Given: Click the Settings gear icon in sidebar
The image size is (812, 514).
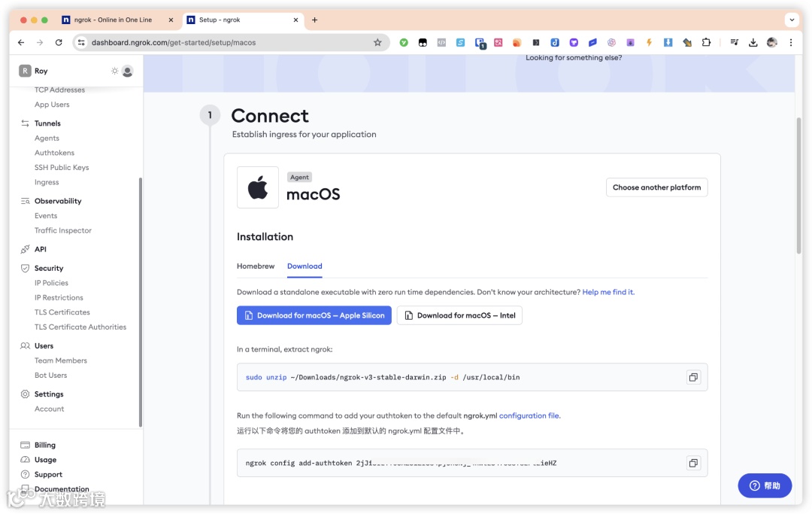Looking at the screenshot, I should coord(26,394).
